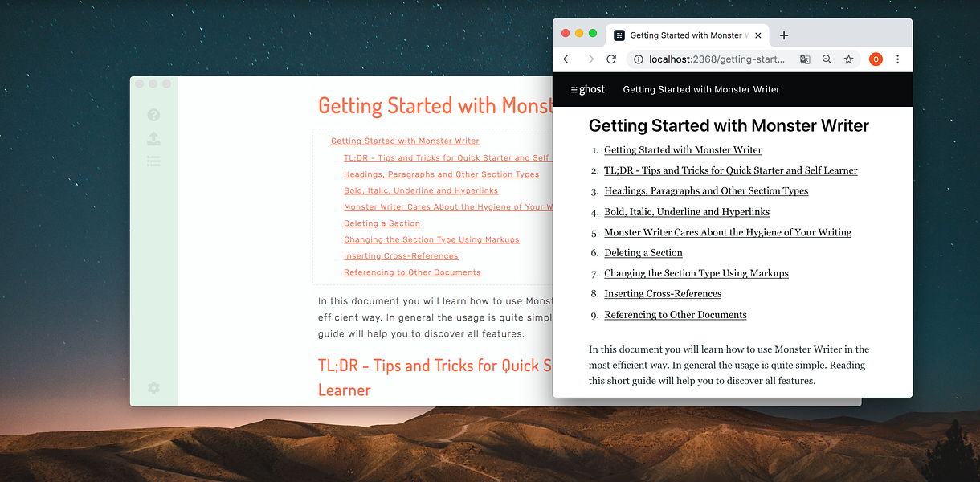Close the Getting Started browser tab

pos(758,35)
